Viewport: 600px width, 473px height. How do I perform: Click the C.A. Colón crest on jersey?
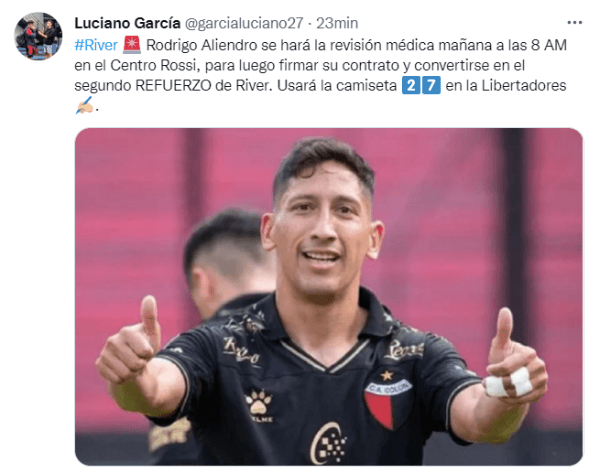coord(388,400)
